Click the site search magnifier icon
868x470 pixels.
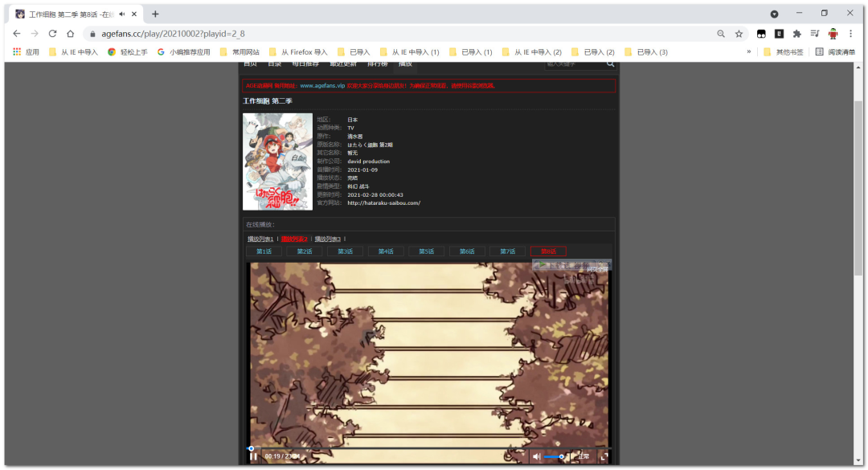[610, 63]
